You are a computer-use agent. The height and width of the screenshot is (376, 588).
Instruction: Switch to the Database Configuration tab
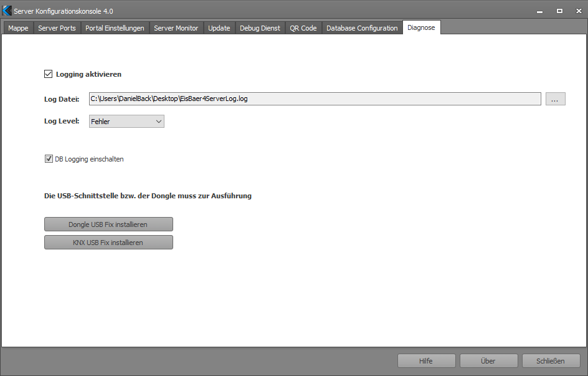click(362, 28)
